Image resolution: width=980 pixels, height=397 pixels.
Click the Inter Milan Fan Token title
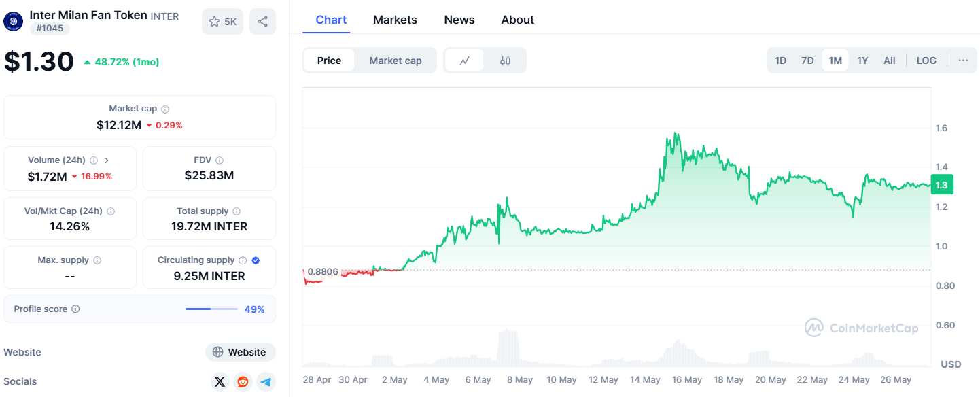tap(88, 14)
